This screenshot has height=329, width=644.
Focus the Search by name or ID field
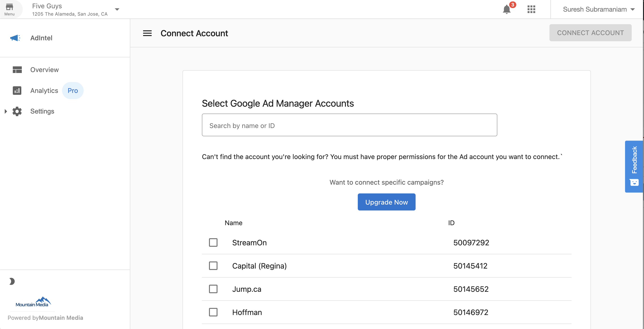[349, 125]
